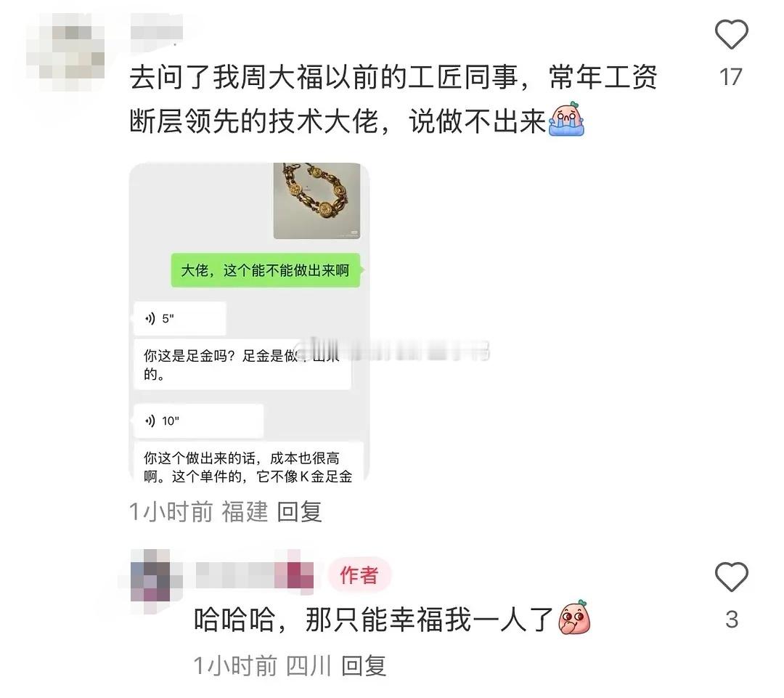Tap the green message 大佬，这个能不能做出来啊
The image size is (784, 698).
(266, 270)
